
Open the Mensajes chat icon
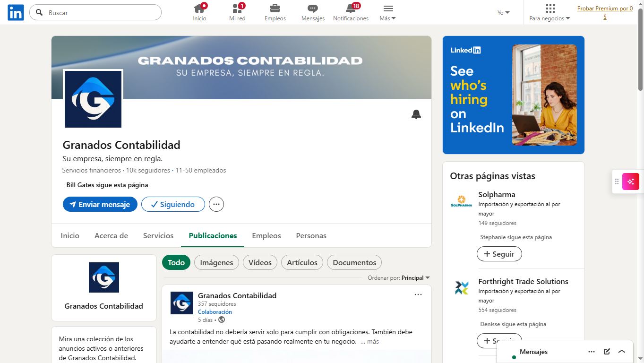313,9
